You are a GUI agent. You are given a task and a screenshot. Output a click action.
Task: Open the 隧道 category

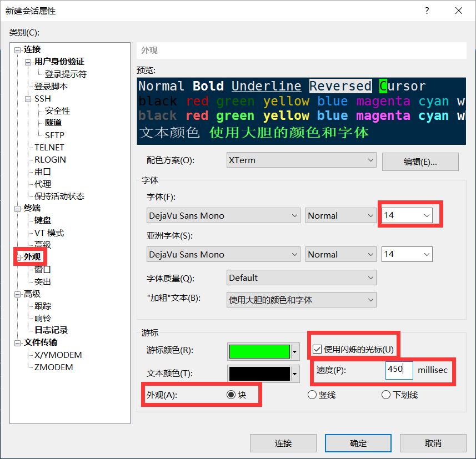(53, 123)
